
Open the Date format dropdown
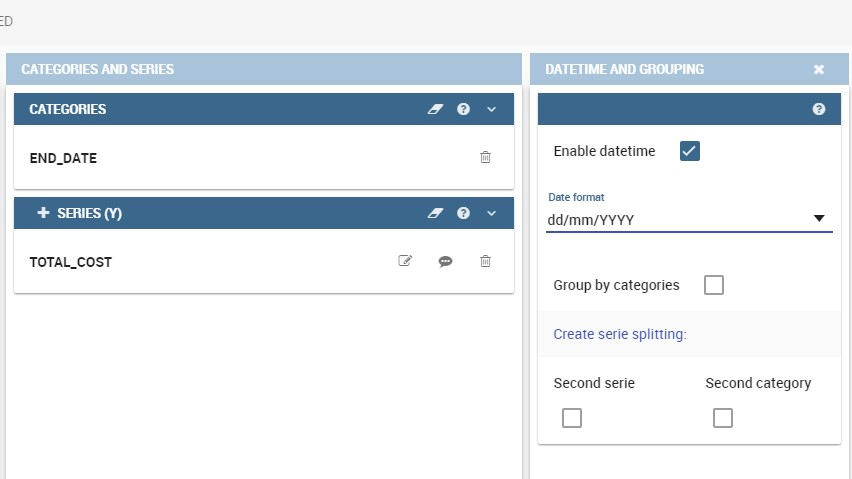[x=689, y=219]
